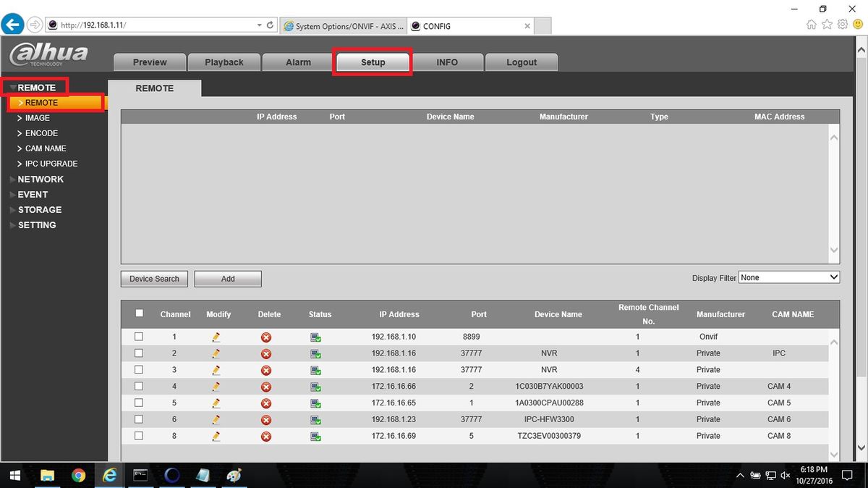Screen dimensions: 868x488
Task: Open the Display Filter dropdown
Action: click(789, 277)
